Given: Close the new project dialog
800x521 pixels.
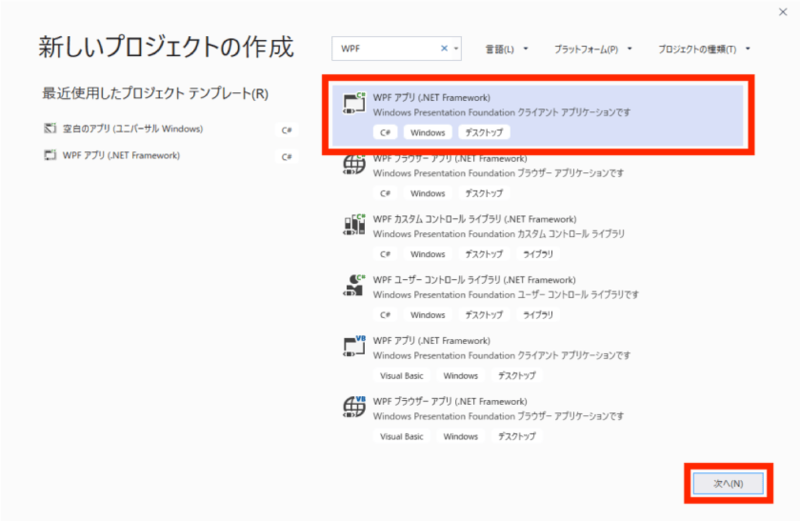Looking at the screenshot, I should (x=783, y=12).
